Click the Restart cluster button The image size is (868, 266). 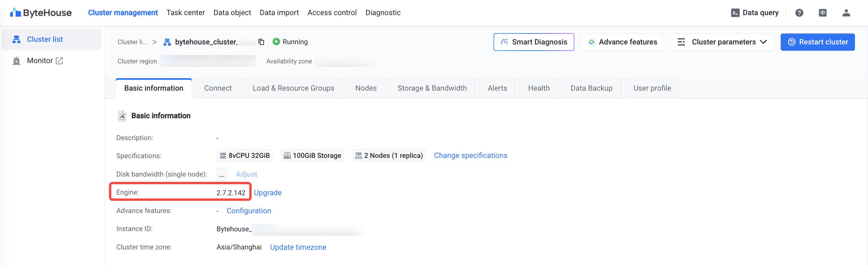817,42
